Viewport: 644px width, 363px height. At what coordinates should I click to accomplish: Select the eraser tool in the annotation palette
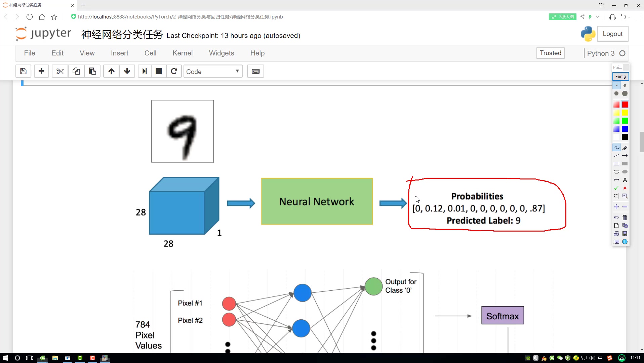(x=625, y=148)
